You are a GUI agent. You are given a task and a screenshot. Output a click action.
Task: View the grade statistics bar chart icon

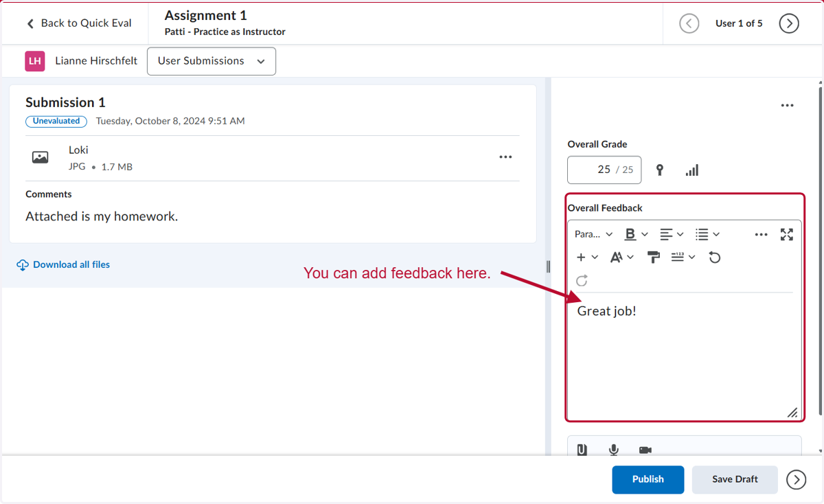(692, 170)
